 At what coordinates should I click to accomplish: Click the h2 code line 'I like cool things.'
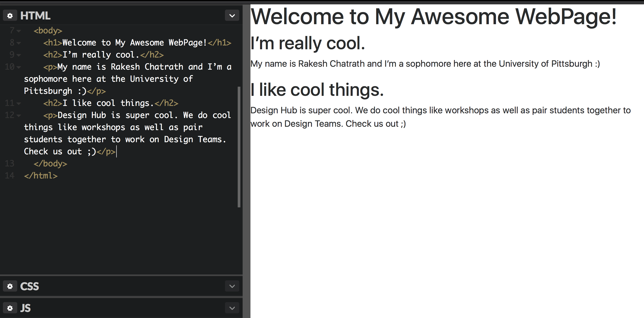[x=111, y=103]
